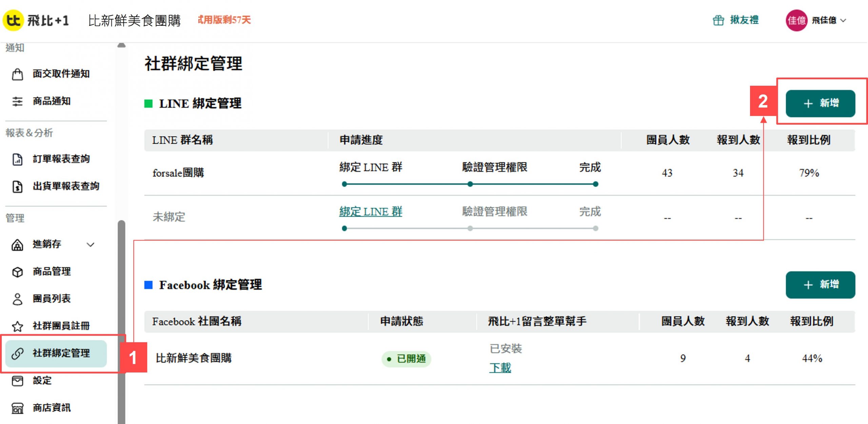868x424 pixels.
Task: Click the warehouse icon beside 進銷存
Action: (x=18, y=244)
